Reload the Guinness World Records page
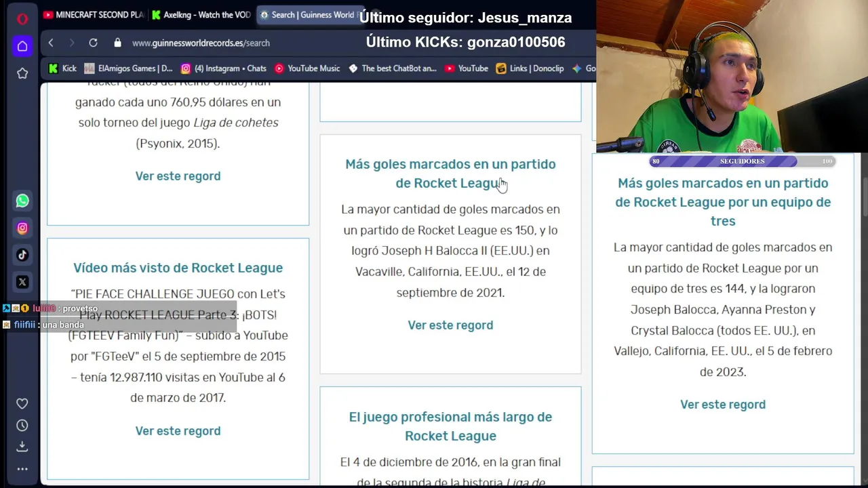Screen dimensions: 868x488 (x=93, y=43)
